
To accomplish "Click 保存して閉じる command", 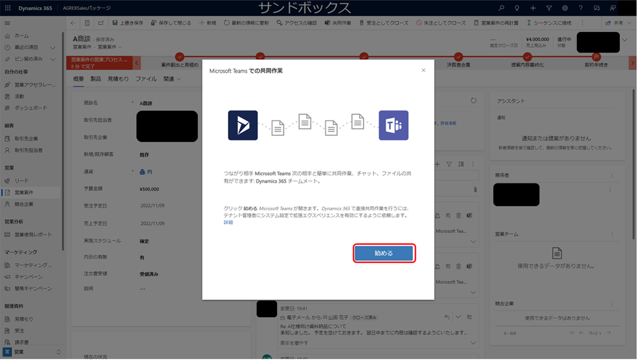I will point(171,23).
